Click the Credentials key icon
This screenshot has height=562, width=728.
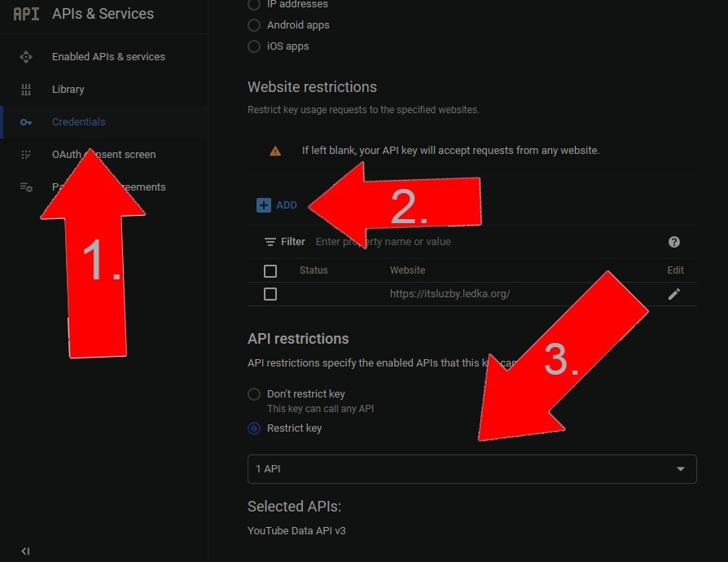coord(26,122)
